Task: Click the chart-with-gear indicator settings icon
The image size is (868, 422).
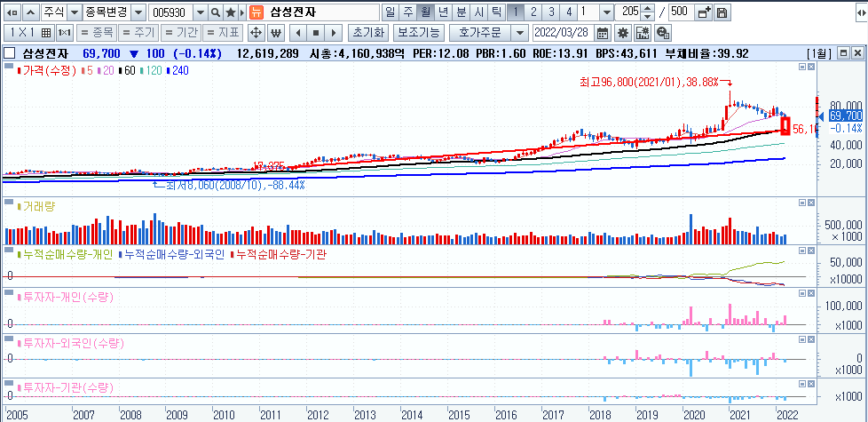Action: (643, 33)
